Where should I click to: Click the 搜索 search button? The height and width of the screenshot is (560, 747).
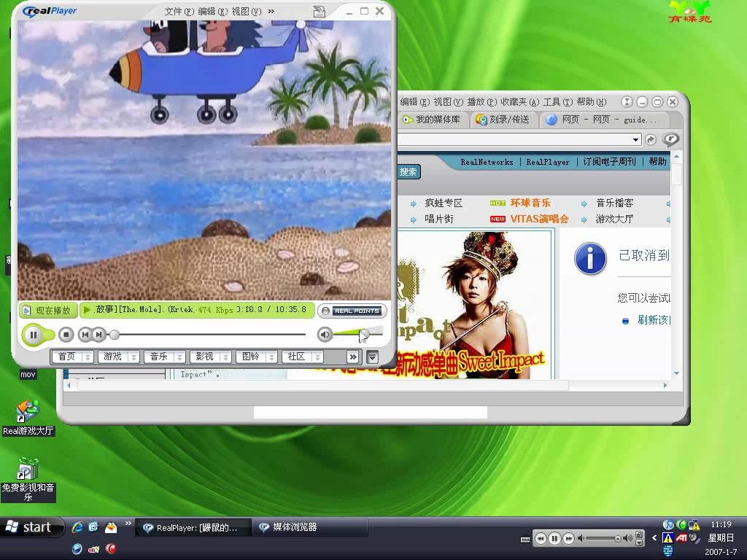pos(408,172)
